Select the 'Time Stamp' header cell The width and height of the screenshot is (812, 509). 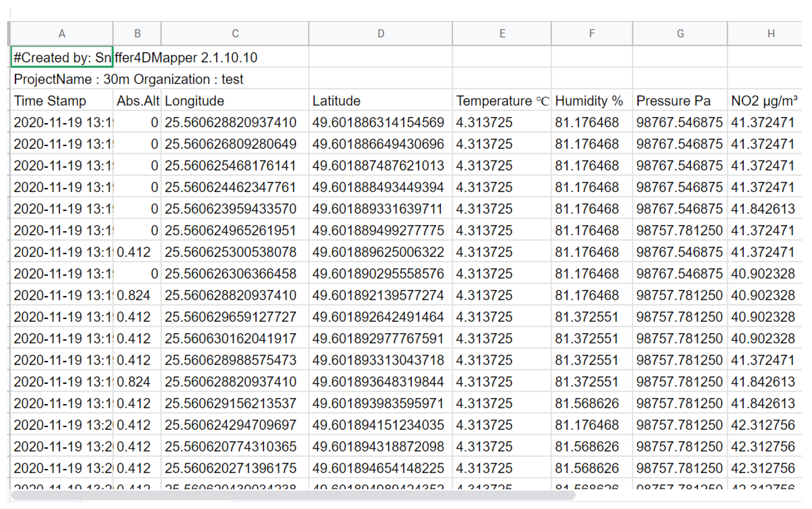pos(62,101)
